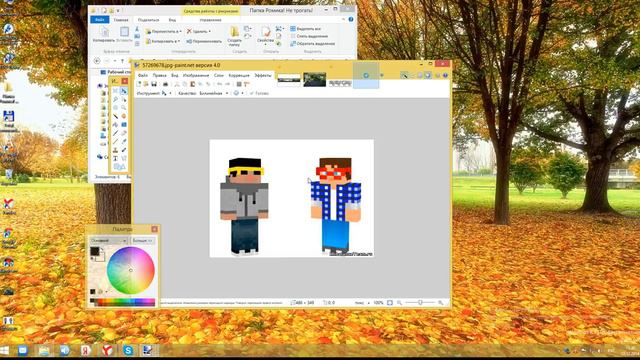Click the Paste icon in paint.net toolbar
This screenshot has width=640, height=360.
click(x=192, y=84)
